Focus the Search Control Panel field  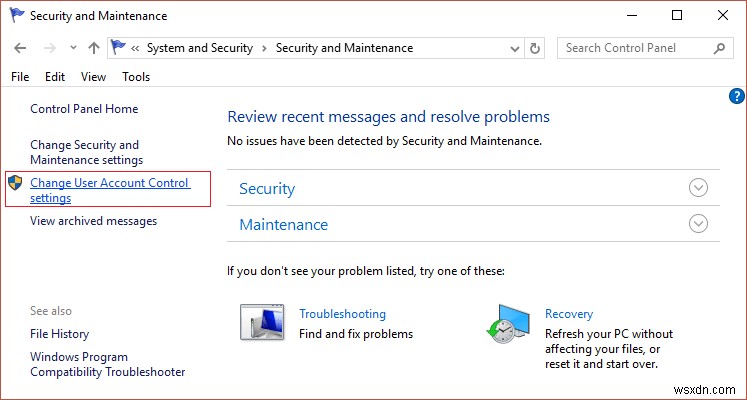pyautogui.click(x=634, y=48)
